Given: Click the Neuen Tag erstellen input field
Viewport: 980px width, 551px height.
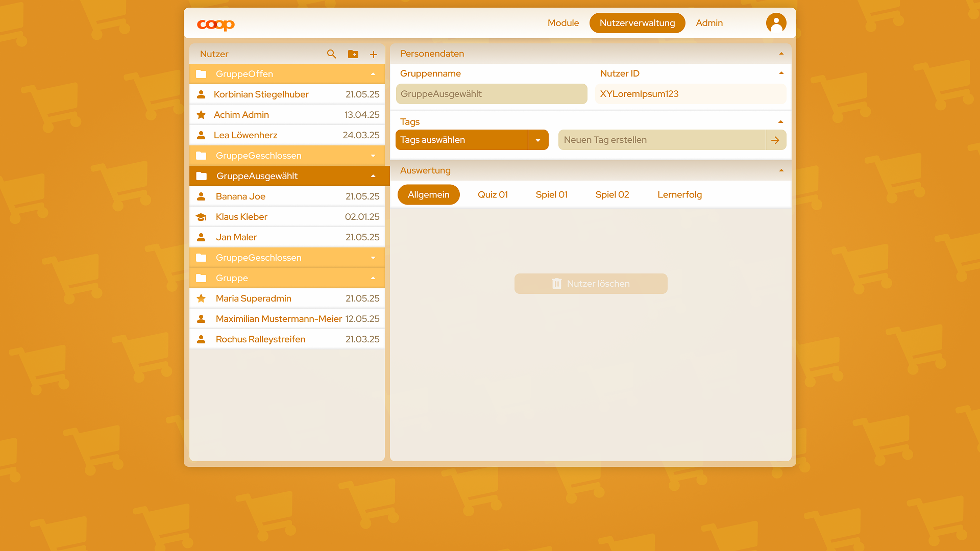Looking at the screenshot, I should (661, 140).
